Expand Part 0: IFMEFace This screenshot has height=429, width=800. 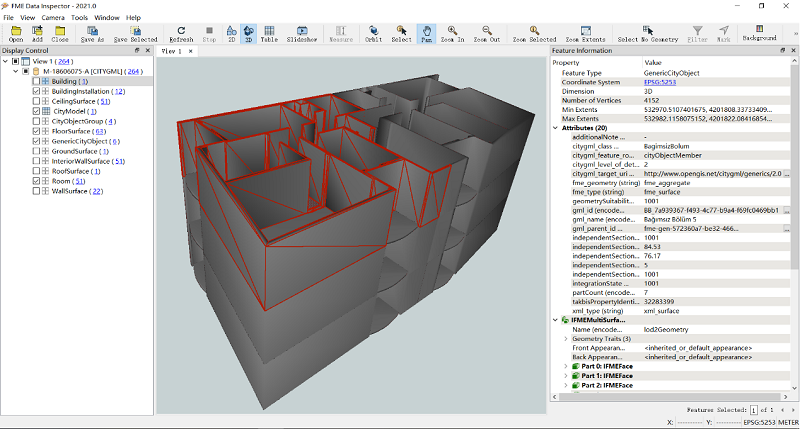pos(566,366)
